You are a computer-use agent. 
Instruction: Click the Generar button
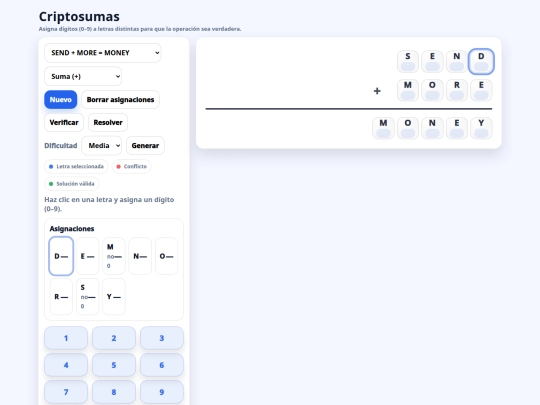click(x=145, y=146)
